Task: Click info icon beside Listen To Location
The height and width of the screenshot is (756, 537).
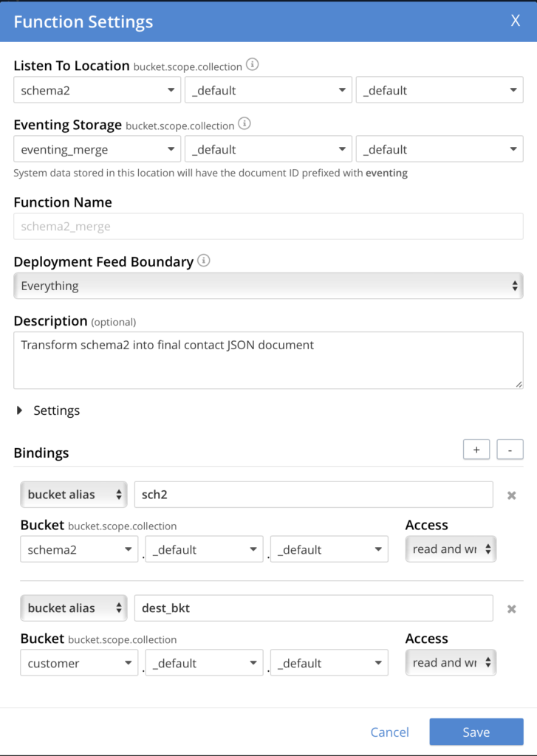Action: coord(252,65)
